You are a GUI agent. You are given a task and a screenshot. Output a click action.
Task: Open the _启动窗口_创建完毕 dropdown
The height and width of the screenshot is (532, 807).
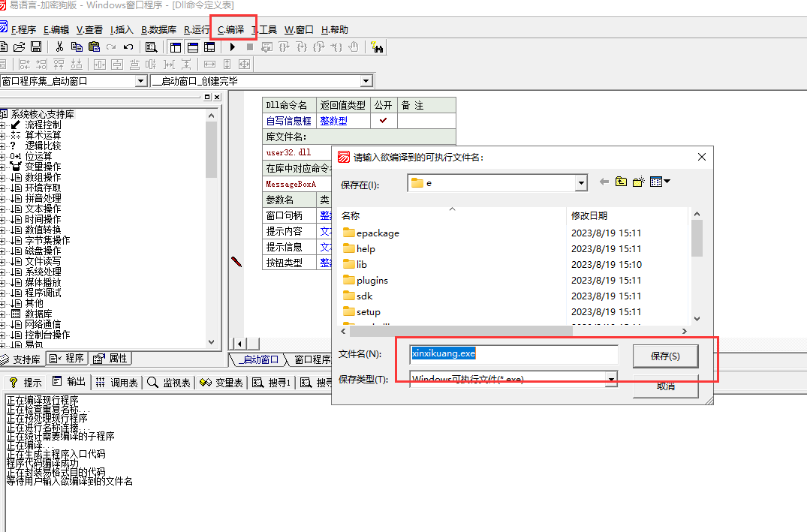pos(366,81)
